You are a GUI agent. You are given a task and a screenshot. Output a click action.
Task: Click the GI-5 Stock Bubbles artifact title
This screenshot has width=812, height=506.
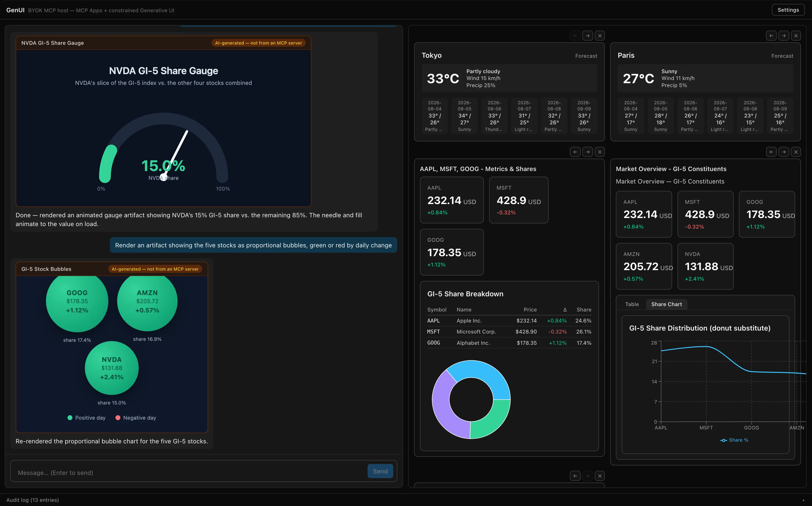tap(46, 269)
